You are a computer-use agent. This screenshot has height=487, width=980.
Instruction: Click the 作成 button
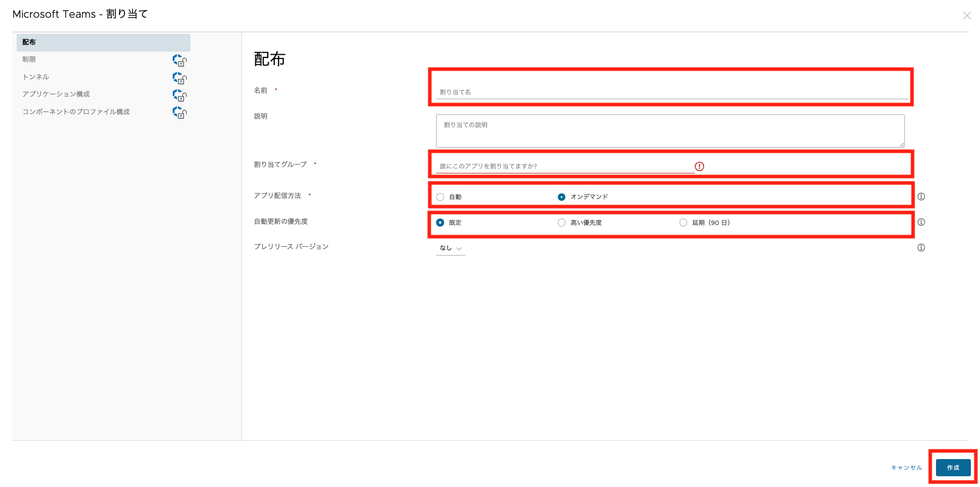(953, 468)
